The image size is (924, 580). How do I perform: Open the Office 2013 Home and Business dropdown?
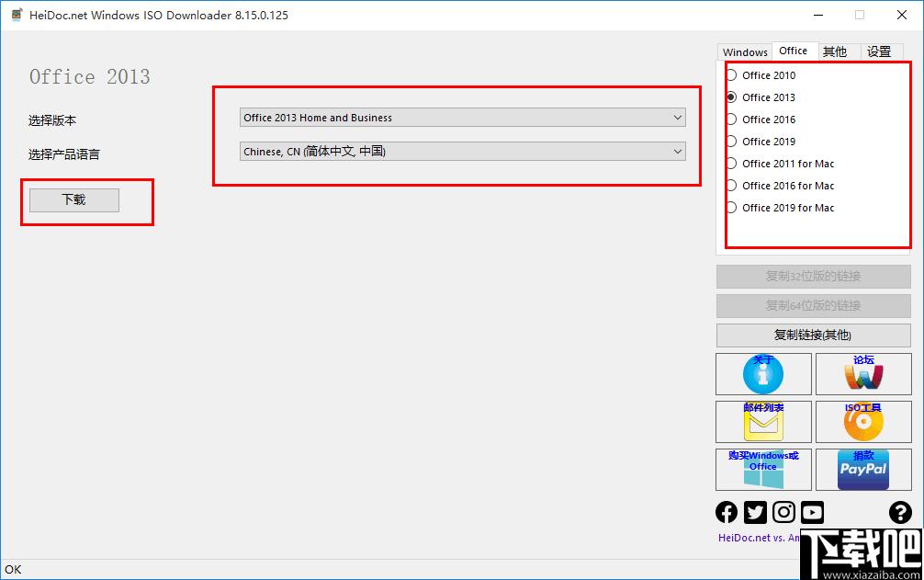click(x=463, y=118)
